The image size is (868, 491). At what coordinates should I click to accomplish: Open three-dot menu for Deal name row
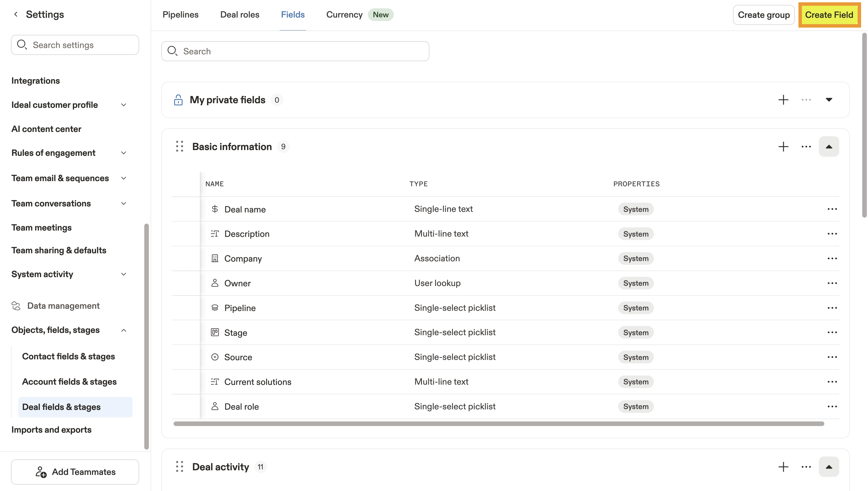pos(832,209)
